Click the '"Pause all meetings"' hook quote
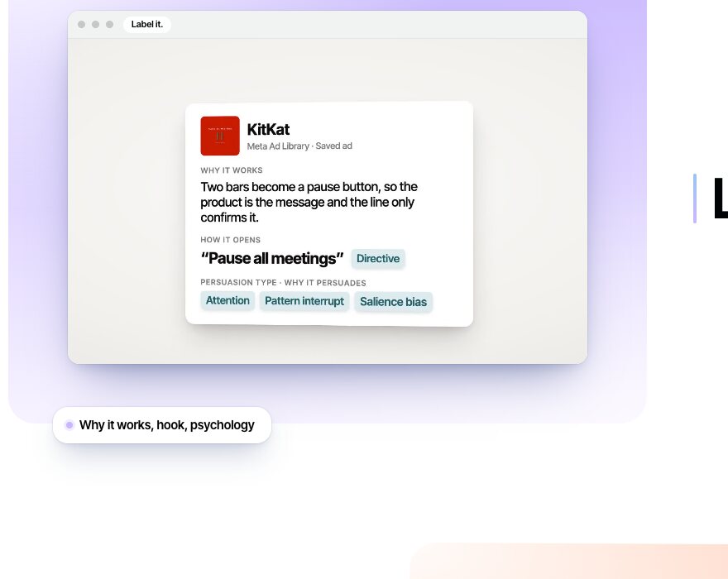 272,258
